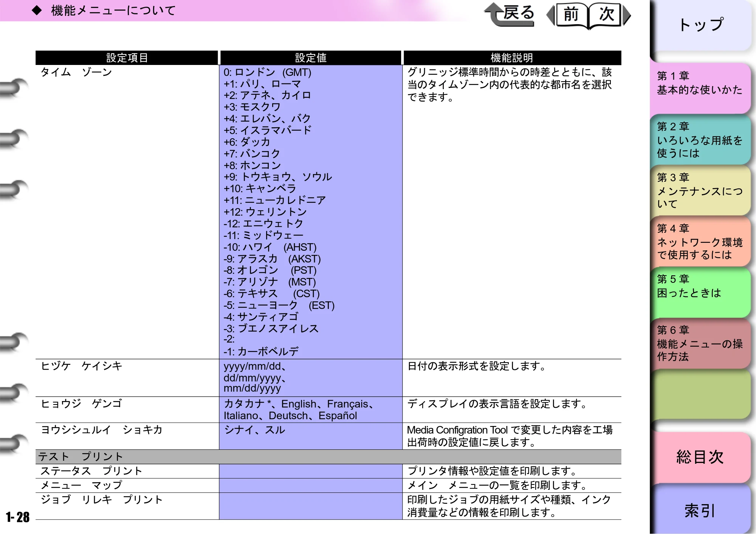This screenshot has width=756, height=534.
Task: Open the 索引 index page
Action: click(700, 510)
